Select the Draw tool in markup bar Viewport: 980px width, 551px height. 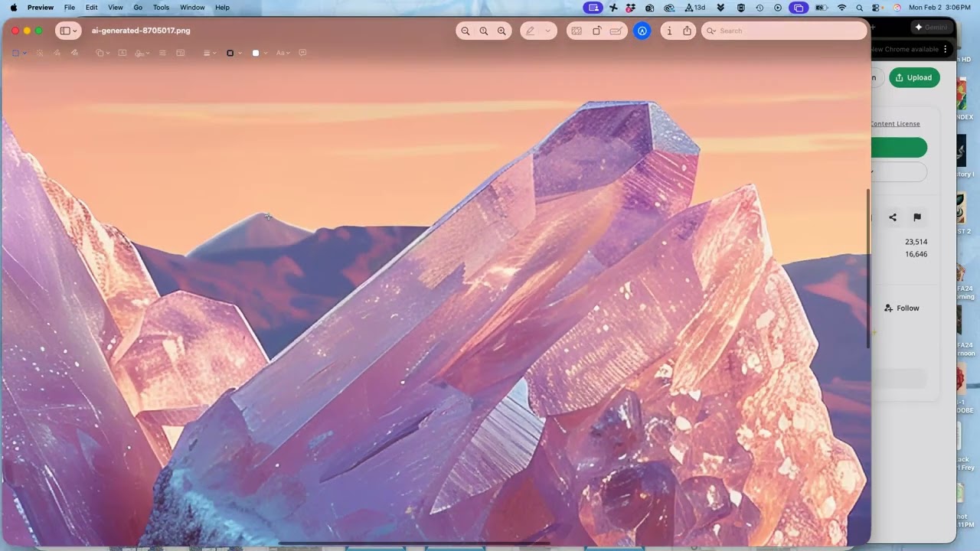click(74, 53)
